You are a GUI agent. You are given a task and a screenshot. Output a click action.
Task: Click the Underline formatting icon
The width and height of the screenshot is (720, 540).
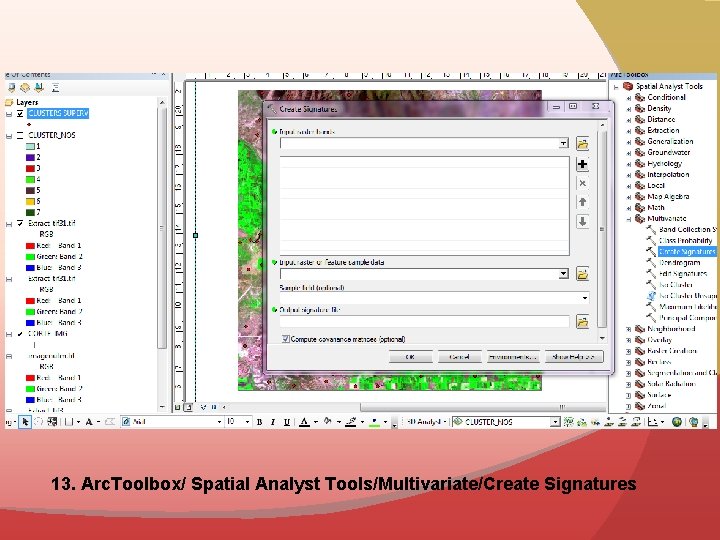pos(287,422)
